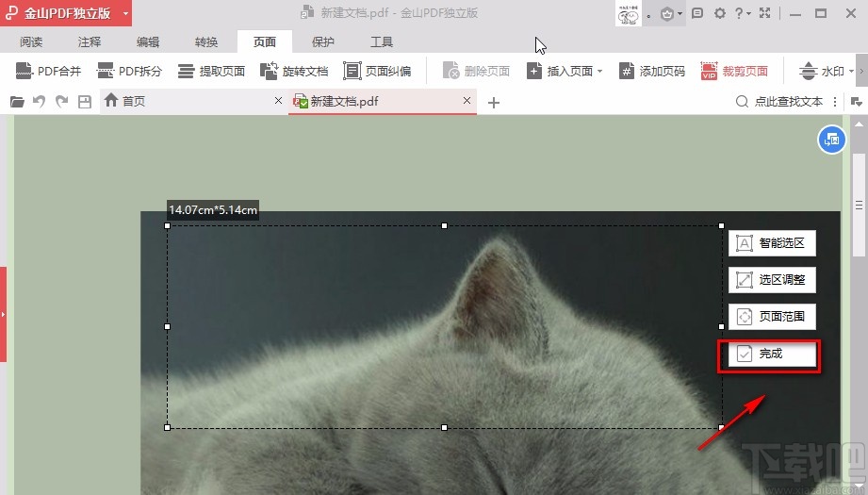The image size is (868, 495).
Task: Click the vertical scrollbar thumb
Action: pyautogui.click(x=860, y=206)
